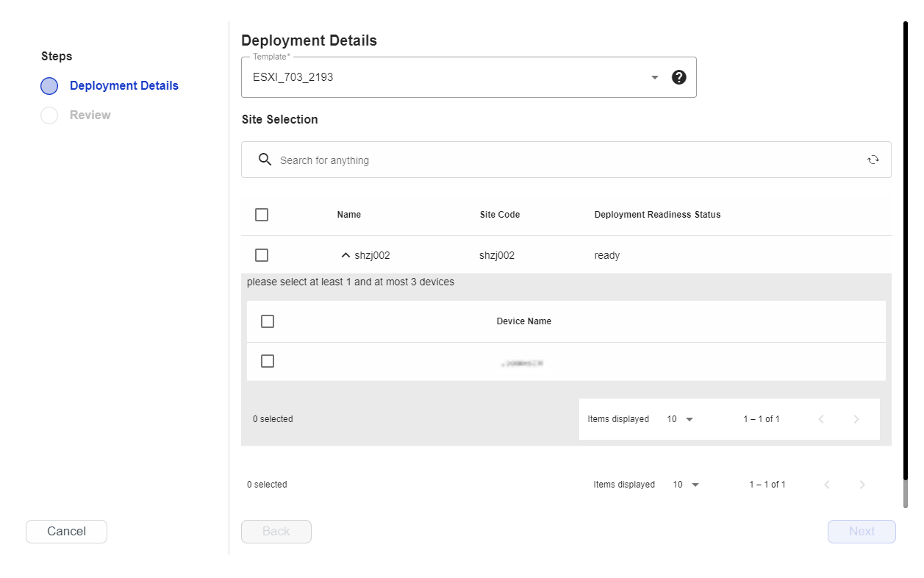The height and width of the screenshot is (578, 924).
Task: Click the magnifier search icon
Action: pyautogui.click(x=265, y=160)
